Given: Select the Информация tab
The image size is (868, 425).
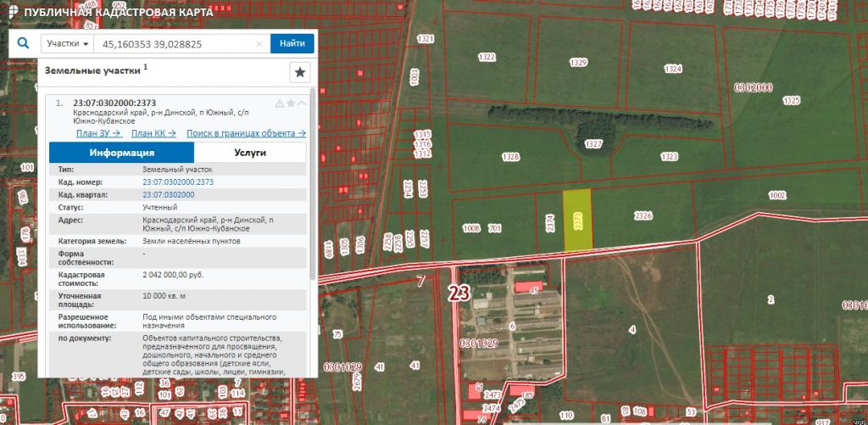Looking at the screenshot, I should 121,153.
